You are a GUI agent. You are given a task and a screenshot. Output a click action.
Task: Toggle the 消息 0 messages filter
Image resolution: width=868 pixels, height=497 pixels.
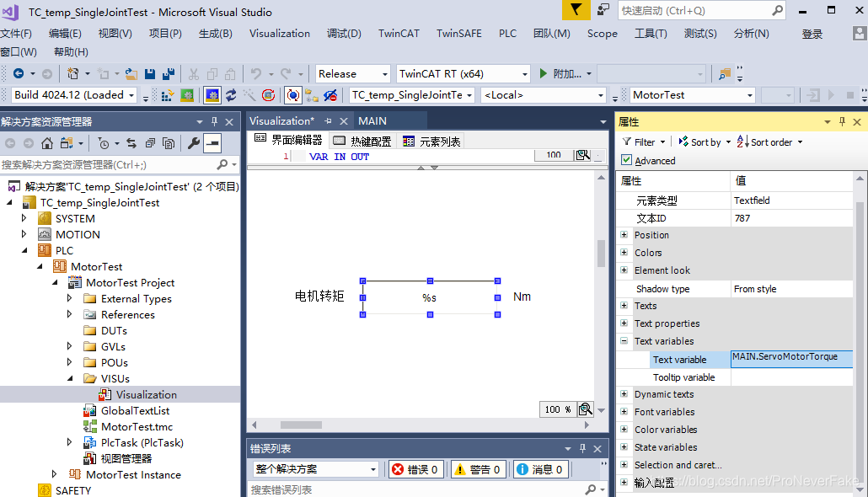coord(539,469)
